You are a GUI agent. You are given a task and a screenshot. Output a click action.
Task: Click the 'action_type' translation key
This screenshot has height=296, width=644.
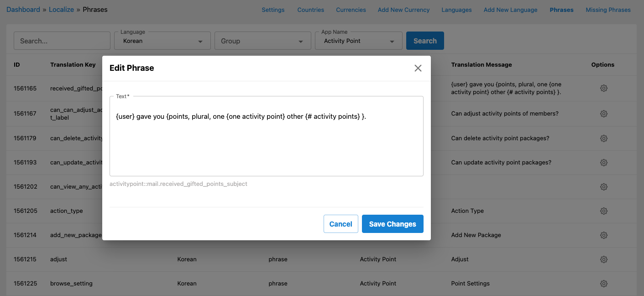[x=67, y=211]
